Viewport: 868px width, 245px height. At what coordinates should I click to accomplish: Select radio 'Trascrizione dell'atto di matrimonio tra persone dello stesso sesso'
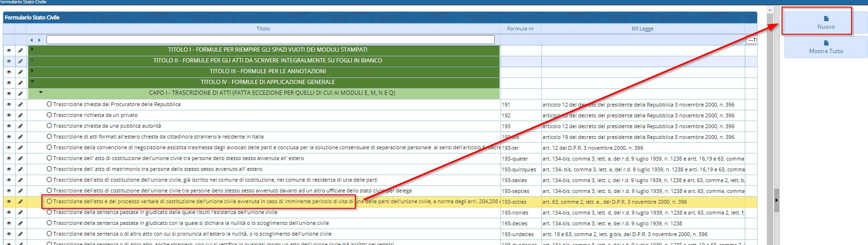pos(49,169)
